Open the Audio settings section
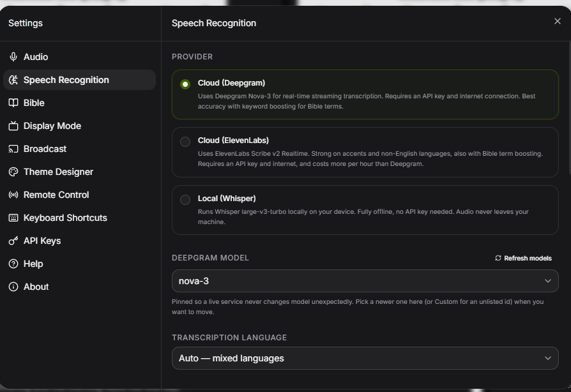Screen dimensions: 571x392 (x=79, y=57)
